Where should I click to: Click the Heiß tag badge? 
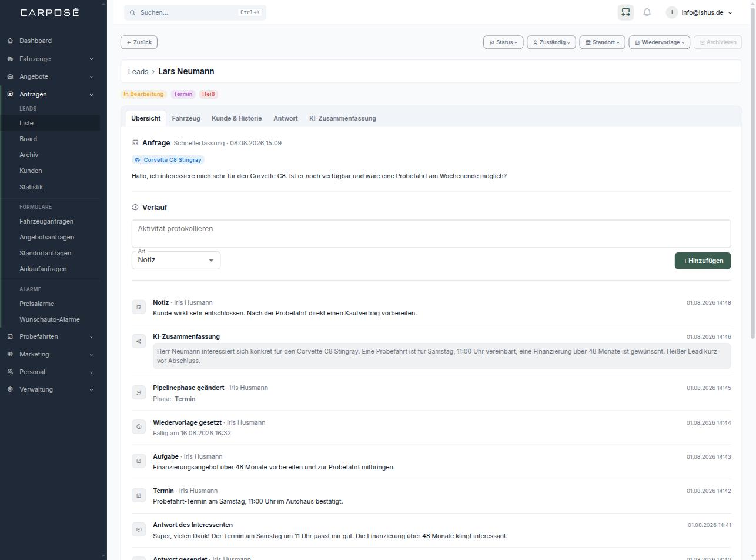[x=209, y=94]
